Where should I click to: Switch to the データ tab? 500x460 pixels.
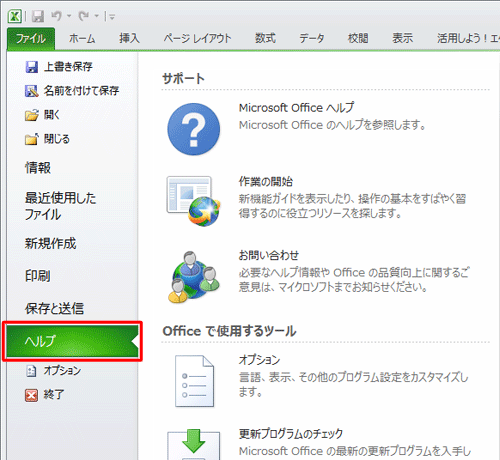(x=311, y=39)
